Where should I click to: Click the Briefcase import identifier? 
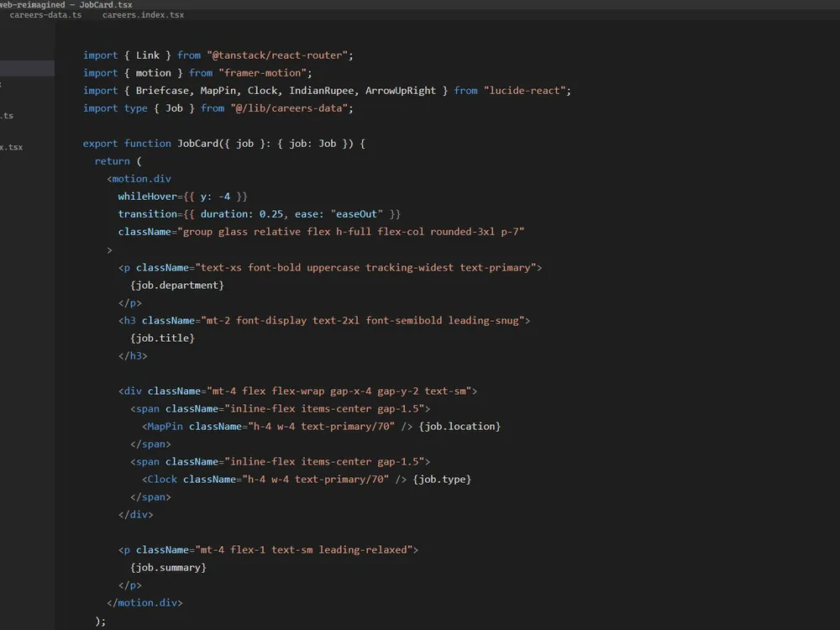coord(162,91)
